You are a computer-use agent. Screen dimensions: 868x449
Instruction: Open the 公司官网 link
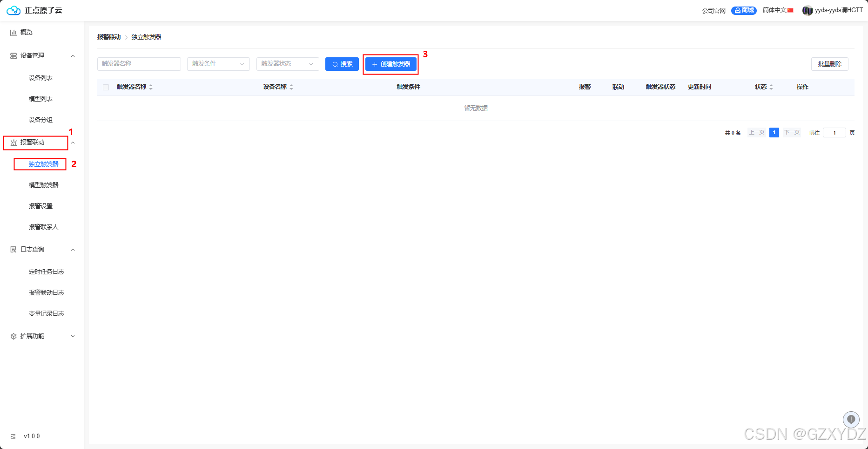[x=714, y=11]
